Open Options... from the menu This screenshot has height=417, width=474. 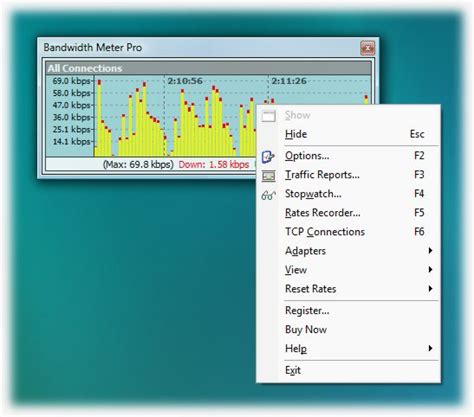348,156
